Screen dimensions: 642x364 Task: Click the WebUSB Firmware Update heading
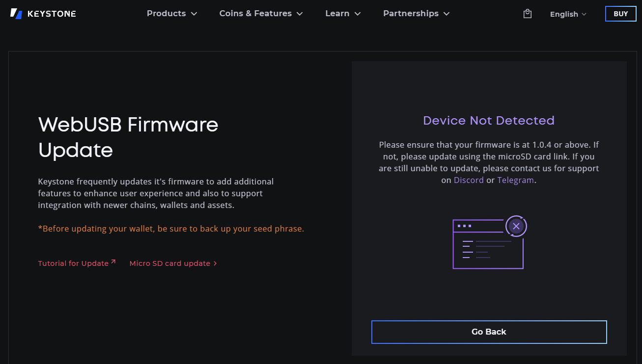coord(128,137)
